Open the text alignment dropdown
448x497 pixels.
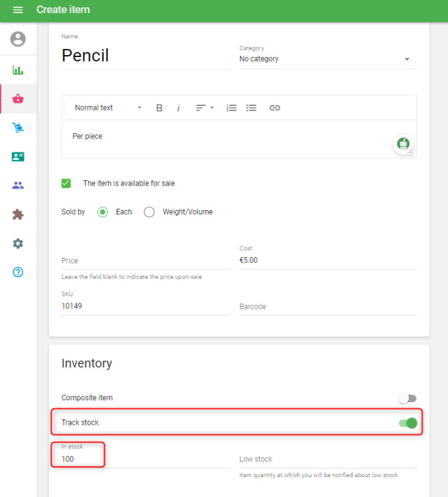205,108
